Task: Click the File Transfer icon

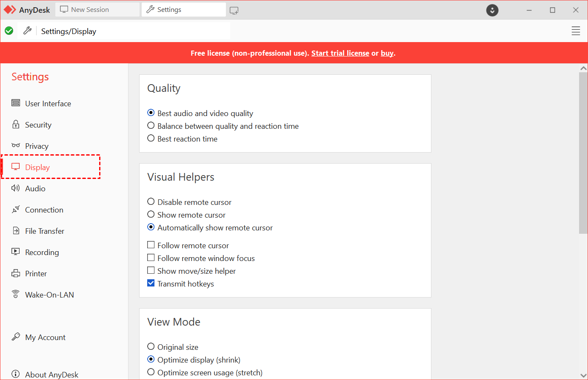Action: [16, 230]
